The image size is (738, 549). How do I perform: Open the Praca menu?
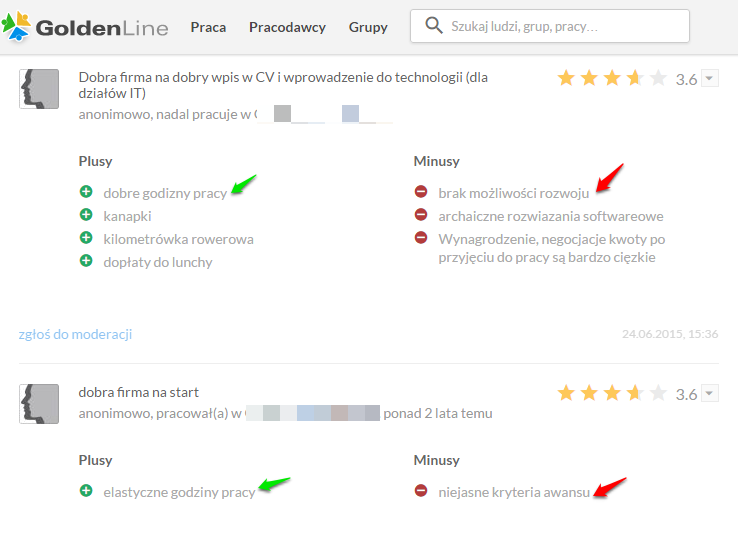click(x=208, y=27)
